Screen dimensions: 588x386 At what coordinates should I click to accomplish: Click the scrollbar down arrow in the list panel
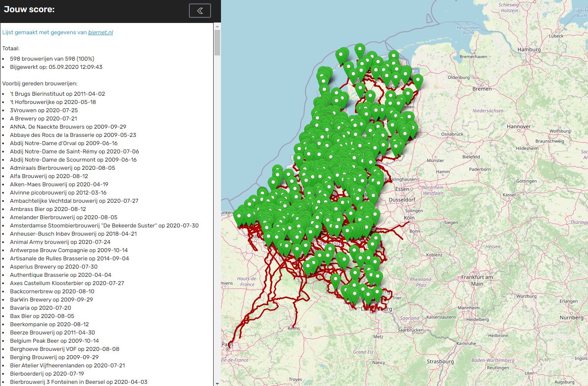tap(218, 383)
